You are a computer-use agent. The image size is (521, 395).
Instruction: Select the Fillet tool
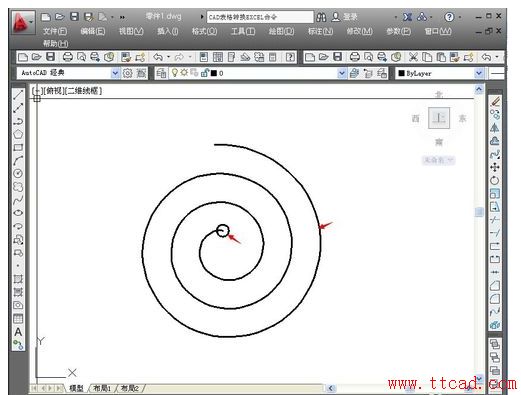495,299
